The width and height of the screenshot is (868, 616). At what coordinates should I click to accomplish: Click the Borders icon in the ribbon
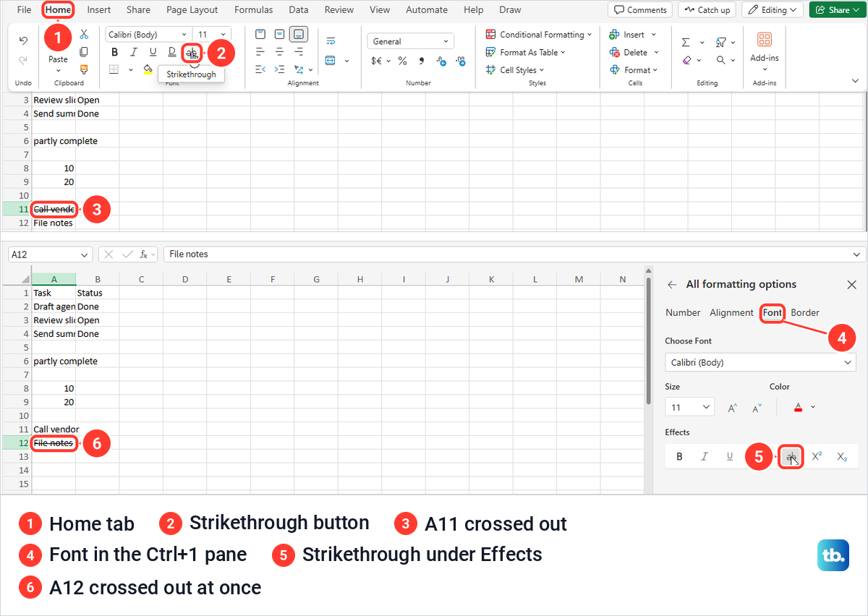tap(114, 69)
